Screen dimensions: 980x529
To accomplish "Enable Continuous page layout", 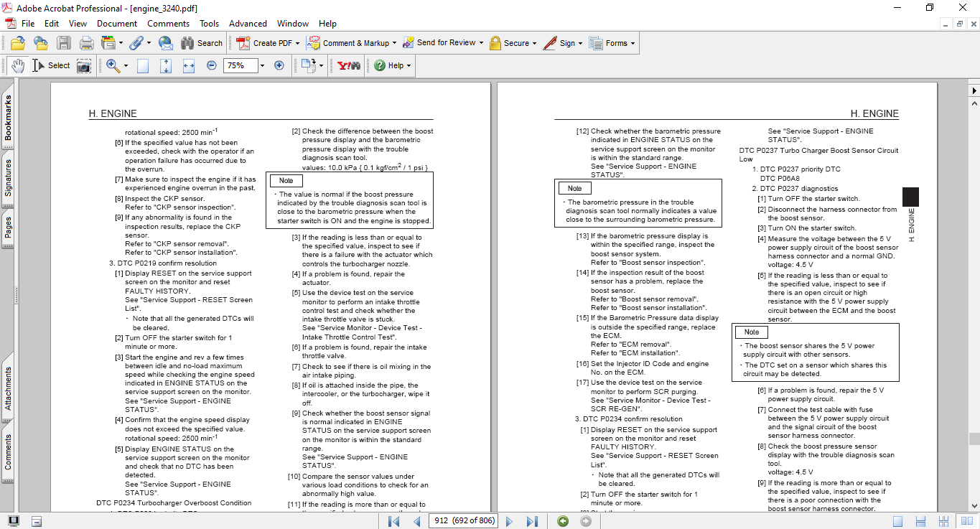I will tap(920, 521).
